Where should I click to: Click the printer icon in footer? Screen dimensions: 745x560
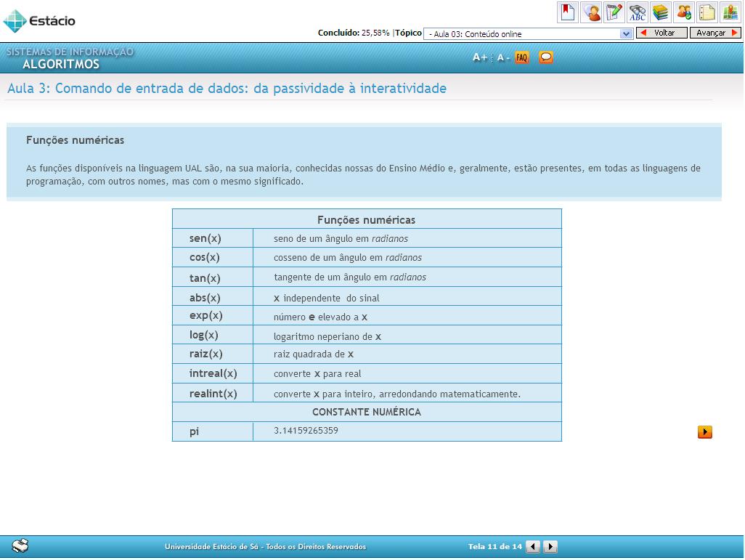(x=20, y=546)
